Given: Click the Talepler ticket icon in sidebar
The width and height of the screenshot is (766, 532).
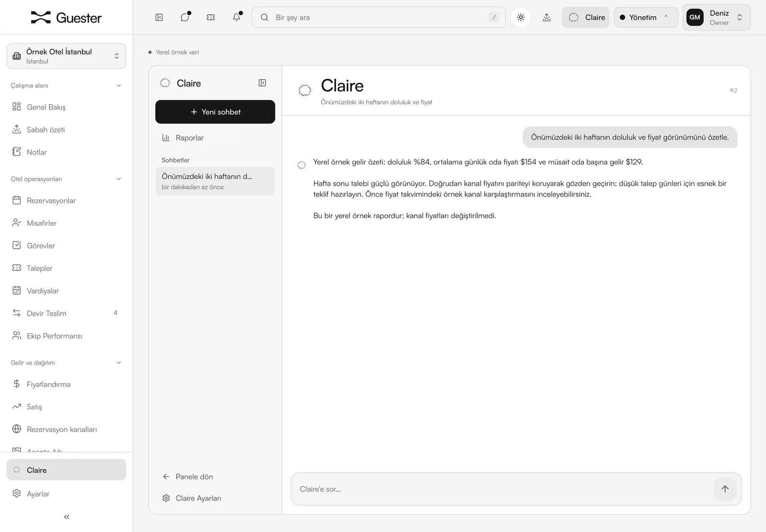Looking at the screenshot, I should pos(17,267).
